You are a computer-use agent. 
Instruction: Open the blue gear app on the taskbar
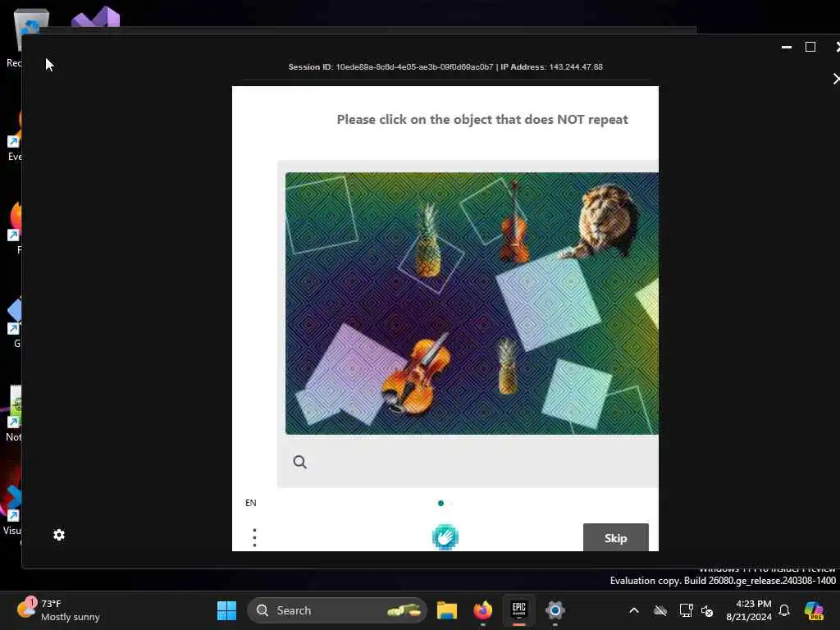pyautogui.click(x=555, y=610)
